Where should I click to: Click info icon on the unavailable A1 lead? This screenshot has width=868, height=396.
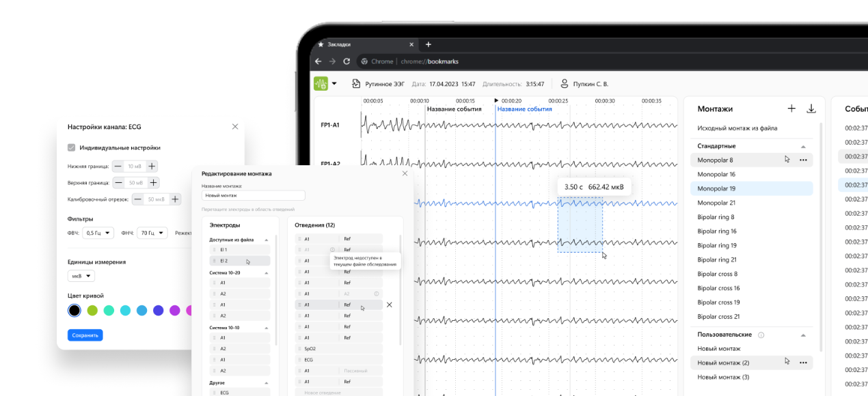[332, 250]
